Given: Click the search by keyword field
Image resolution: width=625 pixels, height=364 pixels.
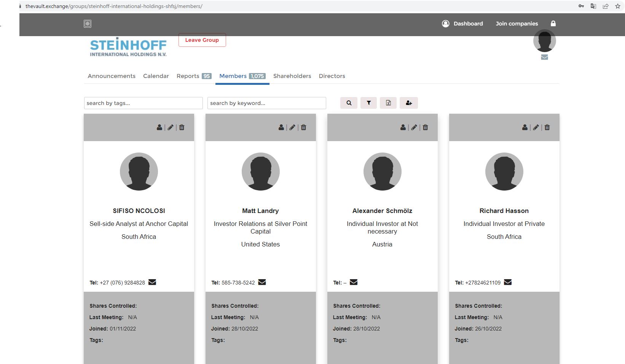Looking at the screenshot, I should [266, 103].
